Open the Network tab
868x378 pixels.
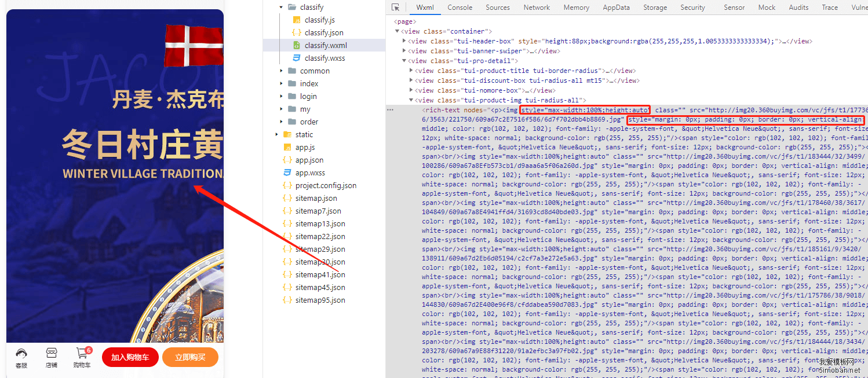(537, 8)
